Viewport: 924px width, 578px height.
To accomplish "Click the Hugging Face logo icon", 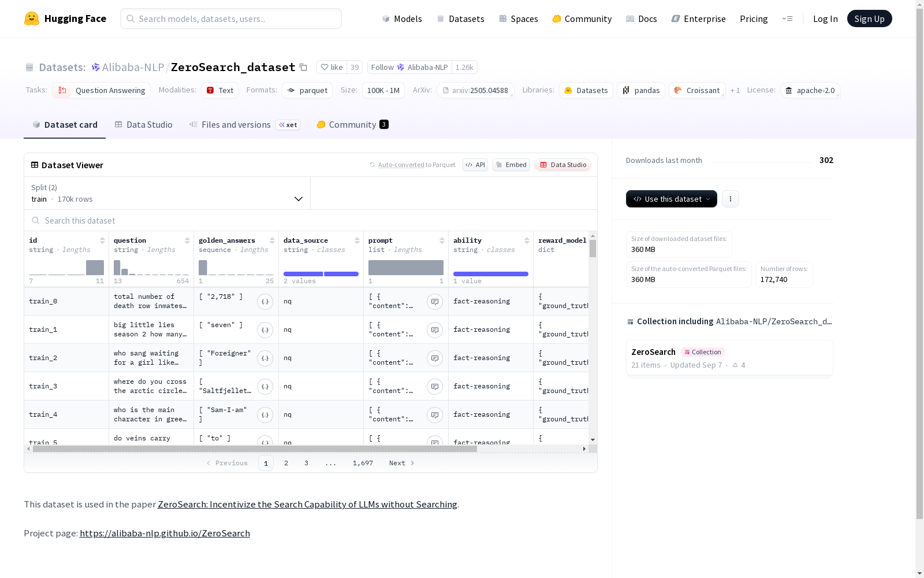I will [x=32, y=18].
